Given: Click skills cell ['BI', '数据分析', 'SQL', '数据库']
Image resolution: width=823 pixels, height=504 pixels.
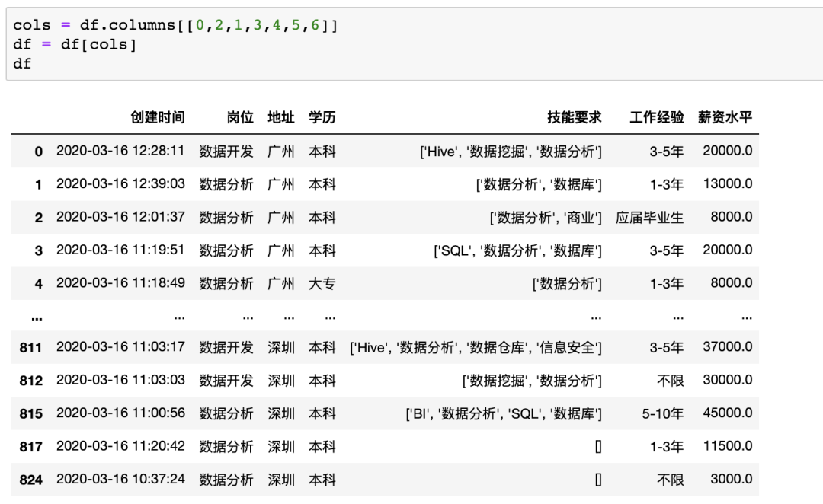Looking at the screenshot, I should click(x=504, y=414).
